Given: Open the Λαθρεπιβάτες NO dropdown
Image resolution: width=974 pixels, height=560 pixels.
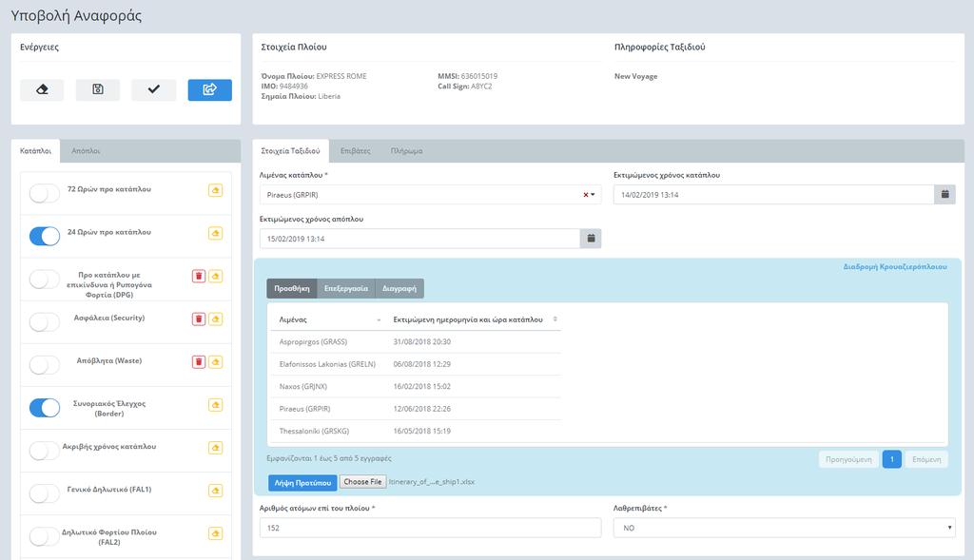Looking at the screenshot, I should click(x=784, y=528).
